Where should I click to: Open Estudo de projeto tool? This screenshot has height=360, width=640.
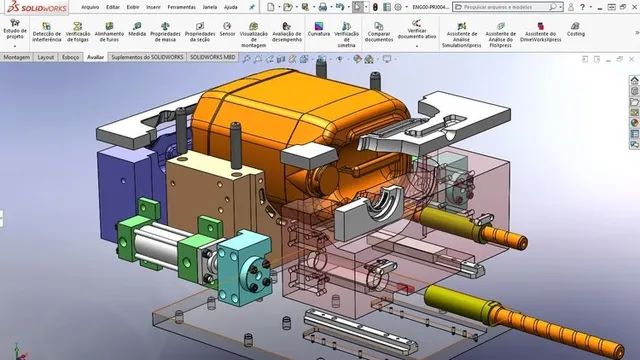(15, 29)
